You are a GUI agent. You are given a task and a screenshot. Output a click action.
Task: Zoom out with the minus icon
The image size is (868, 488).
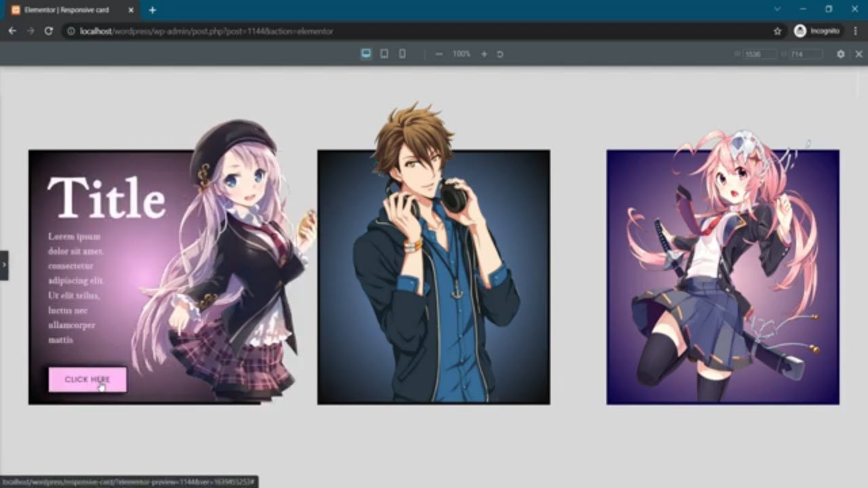(x=439, y=54)
